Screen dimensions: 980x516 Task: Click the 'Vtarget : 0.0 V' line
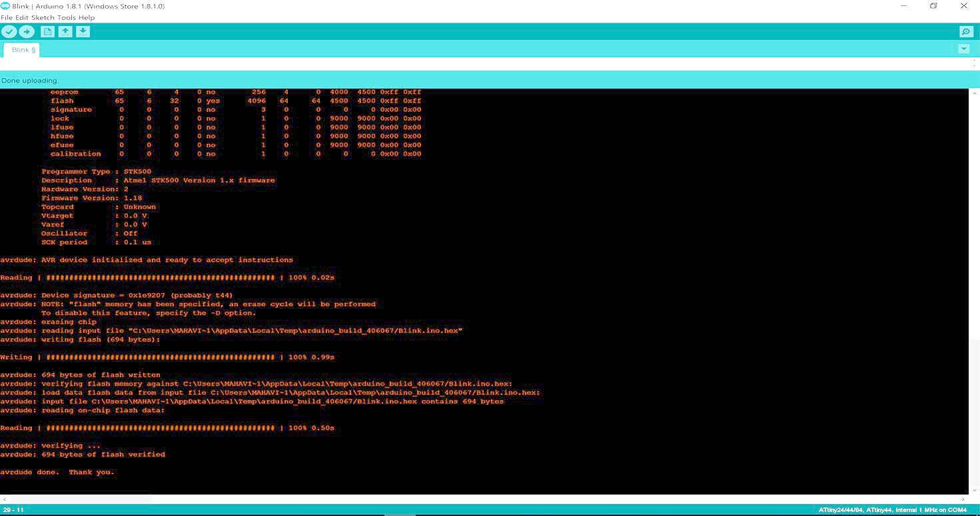point(95,216)
